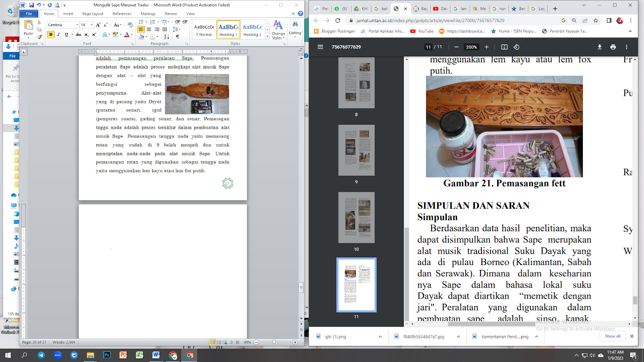Apply the Normal style in Word
644x362 pixels.
(204, 30)
